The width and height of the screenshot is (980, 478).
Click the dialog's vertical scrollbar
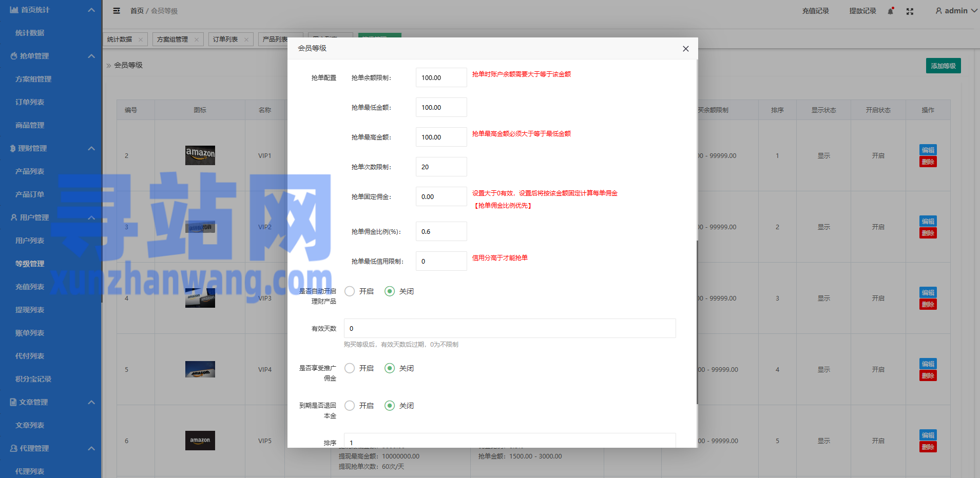[x=697, y=322]
